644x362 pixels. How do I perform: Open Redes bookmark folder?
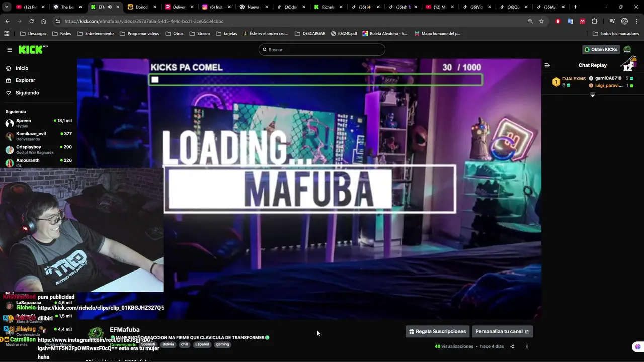coord(61,34)
